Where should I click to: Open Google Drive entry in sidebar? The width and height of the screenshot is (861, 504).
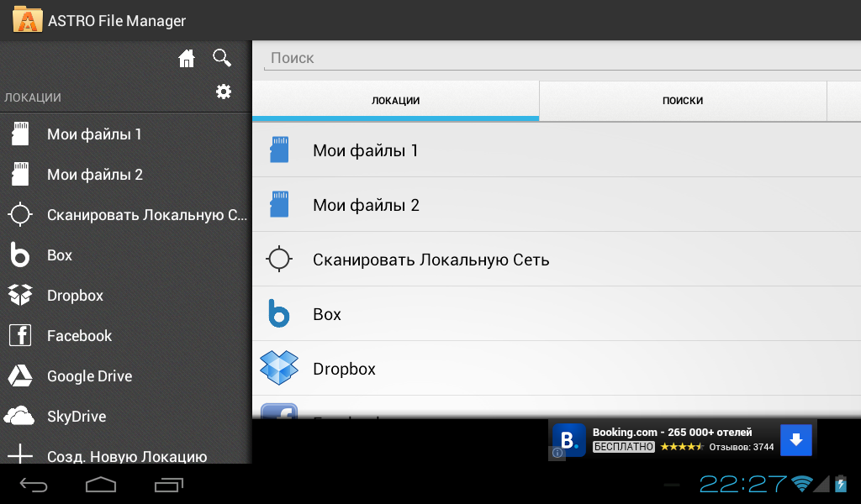click(126, 375)
